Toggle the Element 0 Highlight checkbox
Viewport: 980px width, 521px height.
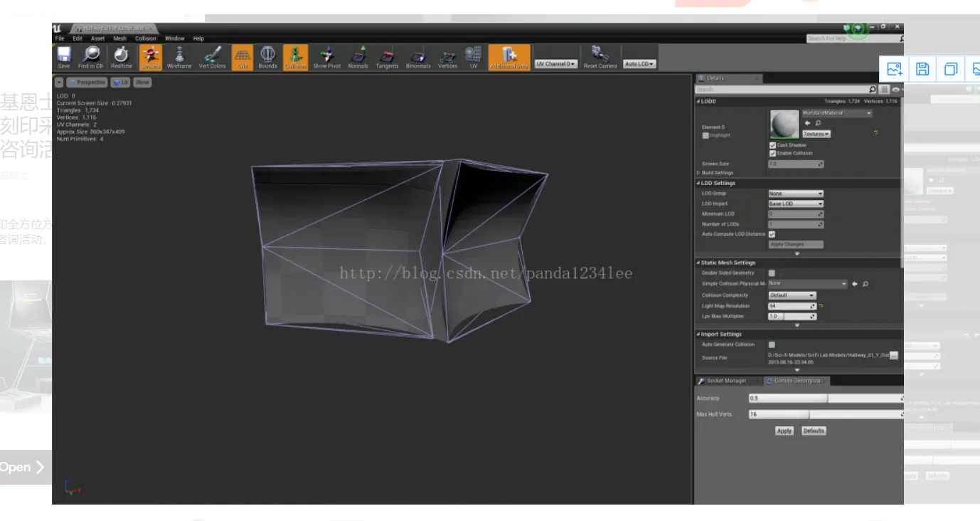[705, 135]
